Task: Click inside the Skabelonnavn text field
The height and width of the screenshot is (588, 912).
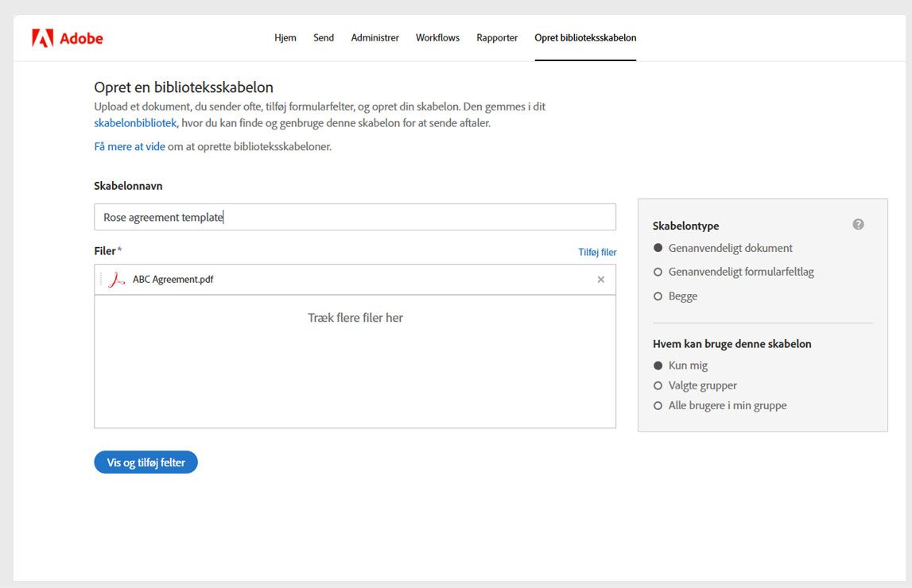Action: click(355, 216)
